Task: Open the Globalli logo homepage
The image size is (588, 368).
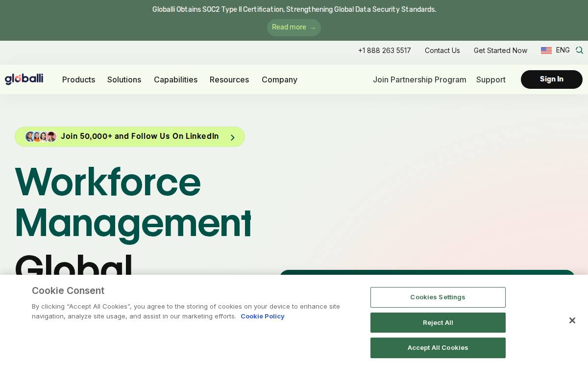Action: click(24, 79)
